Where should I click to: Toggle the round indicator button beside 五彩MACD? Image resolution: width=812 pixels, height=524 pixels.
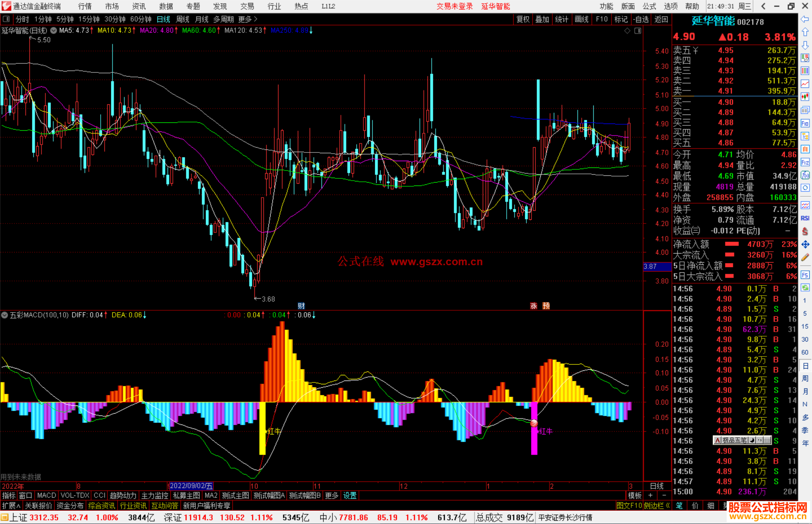pyautogui.click(x=5, y=315)
